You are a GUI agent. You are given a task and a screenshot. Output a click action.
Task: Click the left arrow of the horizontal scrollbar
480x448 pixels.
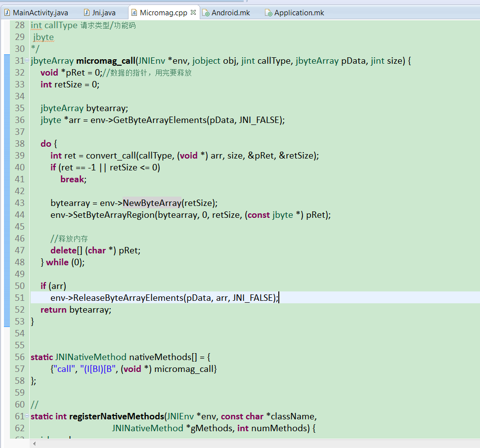34,444
